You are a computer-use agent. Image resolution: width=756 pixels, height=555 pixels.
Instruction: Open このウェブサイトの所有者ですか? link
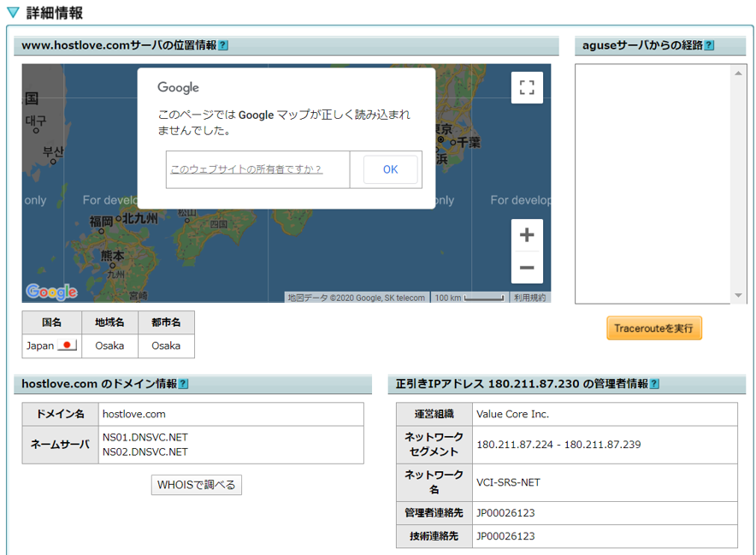pyautogui.click(x=246, y=169)
